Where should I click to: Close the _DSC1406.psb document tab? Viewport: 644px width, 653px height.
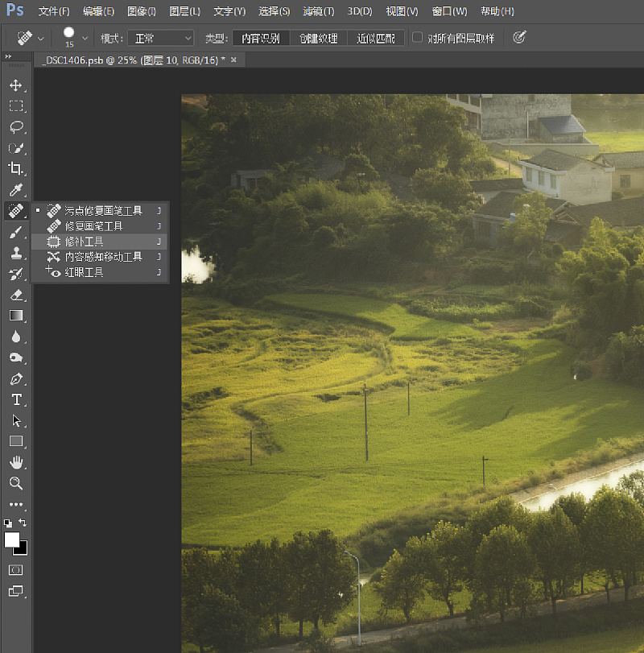click(x=233, y=60)
